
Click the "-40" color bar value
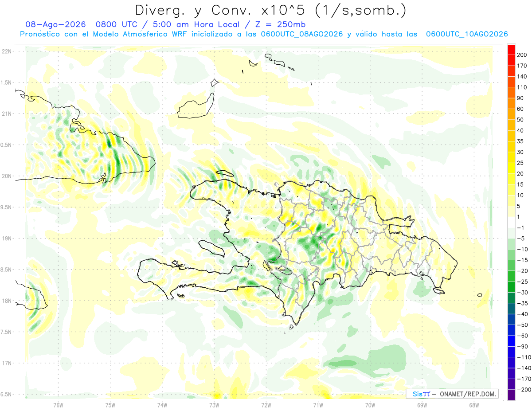coord(522,314)
